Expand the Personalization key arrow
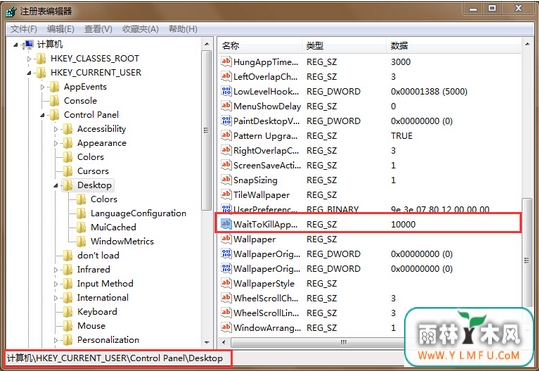The width and height of the screenshot is (539, 372). 56,340
